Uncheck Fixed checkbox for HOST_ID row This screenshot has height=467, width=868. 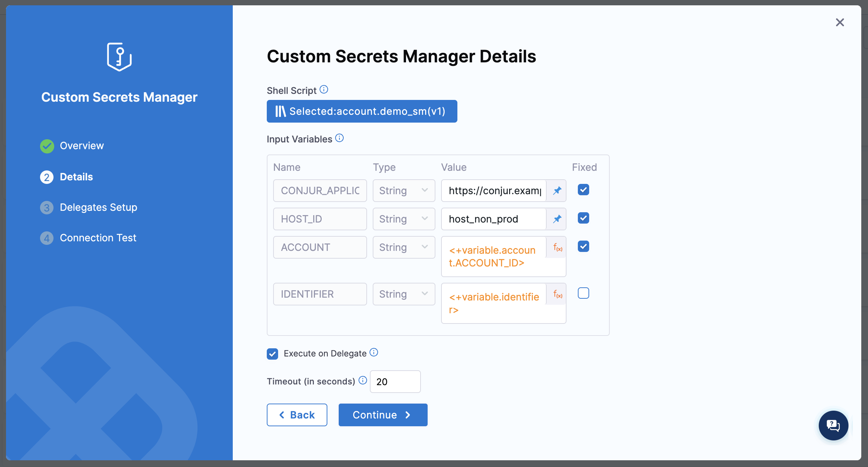pos(583,218)
